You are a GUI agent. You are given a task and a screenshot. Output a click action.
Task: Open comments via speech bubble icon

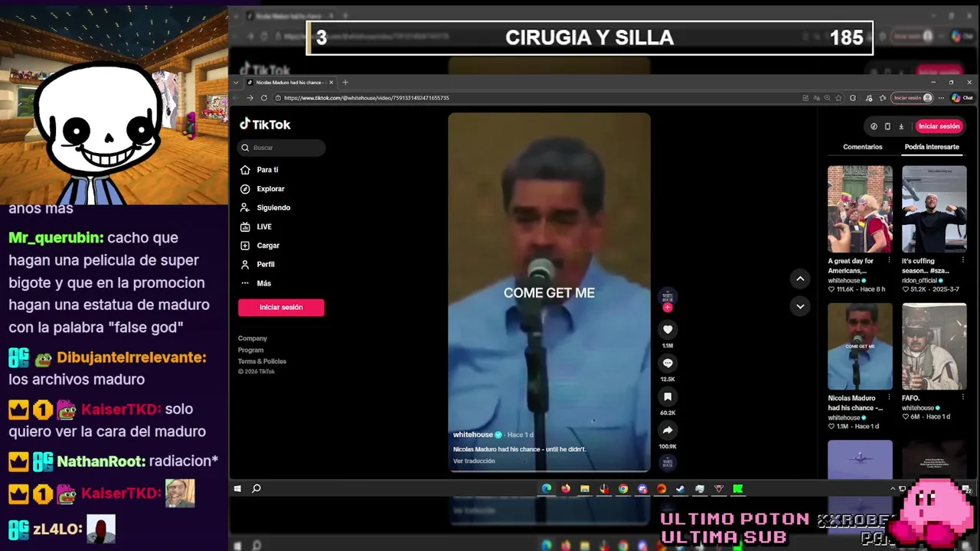(x=668, y=363)
